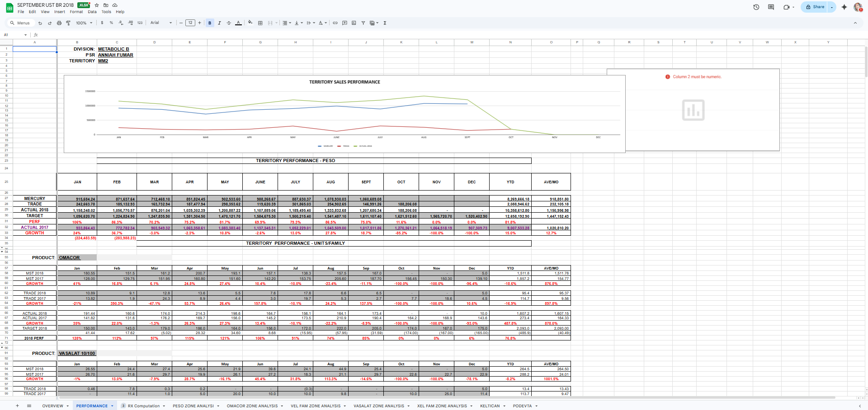Select the cell containing METABOLIC B
Image resolution: width=868 pixels, height=410 pixels.
(117, 49)
